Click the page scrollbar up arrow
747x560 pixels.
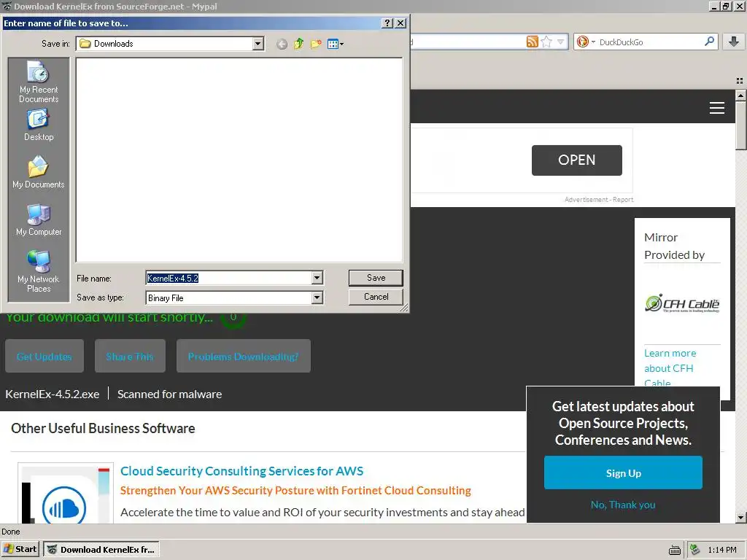click(x=740, y=96)
